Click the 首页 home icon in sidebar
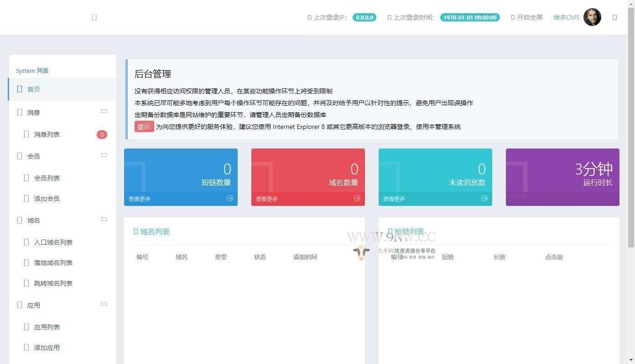Image resolution: width=635 pixels, height=364 pixels. point(19,89)
